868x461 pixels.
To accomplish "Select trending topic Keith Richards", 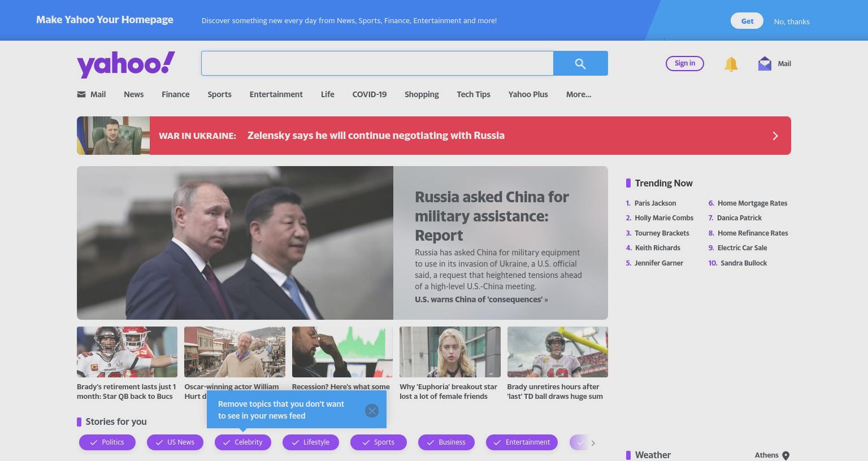I will [657, 248].
